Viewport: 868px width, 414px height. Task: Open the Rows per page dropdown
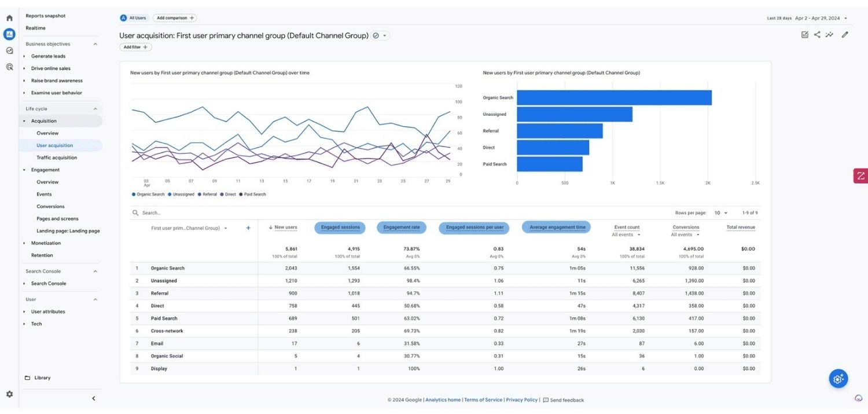[721, 213]
